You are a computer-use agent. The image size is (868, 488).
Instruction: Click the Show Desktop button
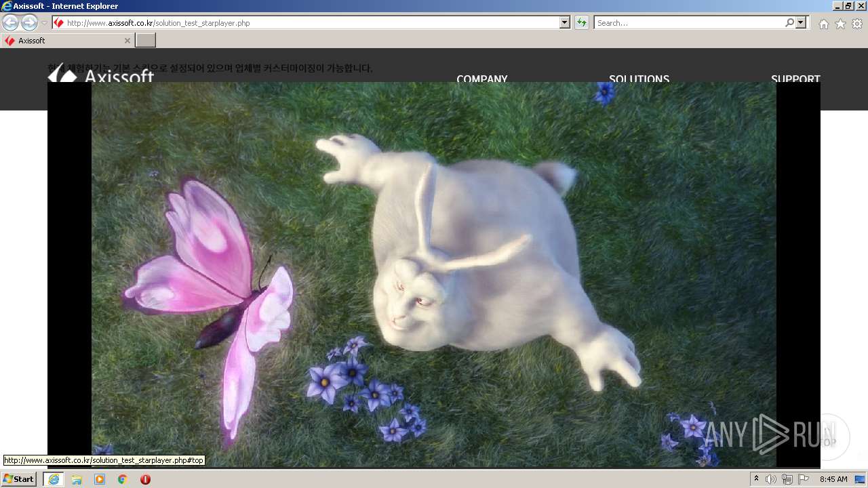tap(861, 479)
